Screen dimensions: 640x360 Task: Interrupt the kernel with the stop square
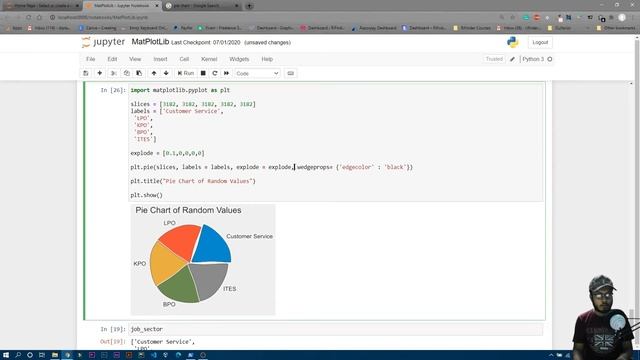pyautogui.click(x=203, y=73)
